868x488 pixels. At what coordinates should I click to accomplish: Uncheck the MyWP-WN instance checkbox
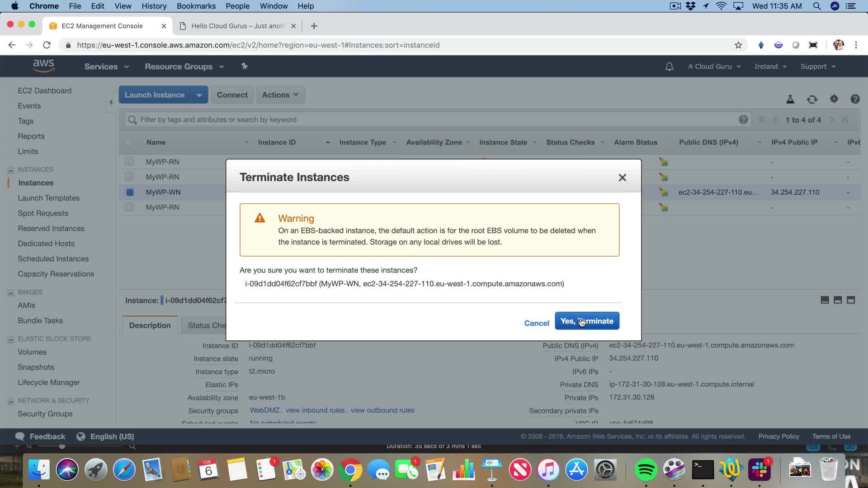tap(130, 192)
